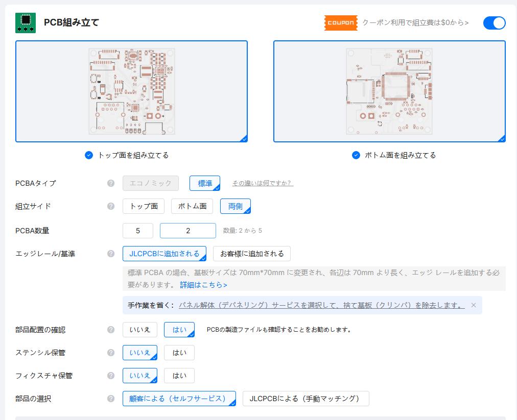Screen dimensions: 517x420
Task: Choose the エコノミック PCBA type
Action: pos(151,183)
